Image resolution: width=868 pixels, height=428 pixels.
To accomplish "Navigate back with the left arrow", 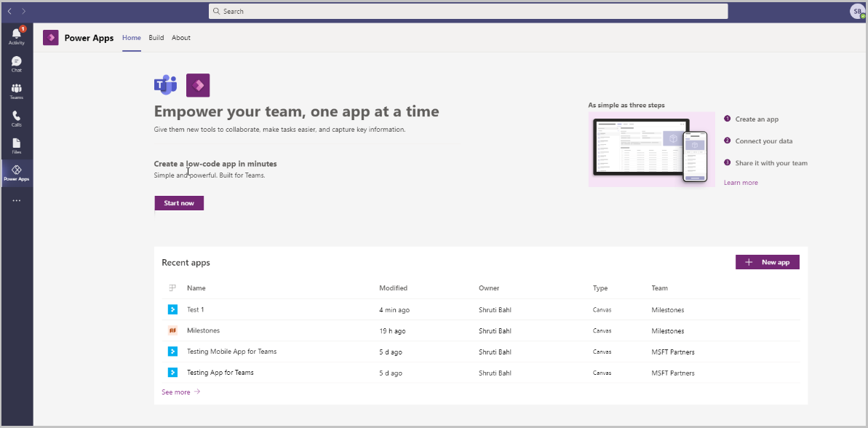I will (x=9, y=11).
